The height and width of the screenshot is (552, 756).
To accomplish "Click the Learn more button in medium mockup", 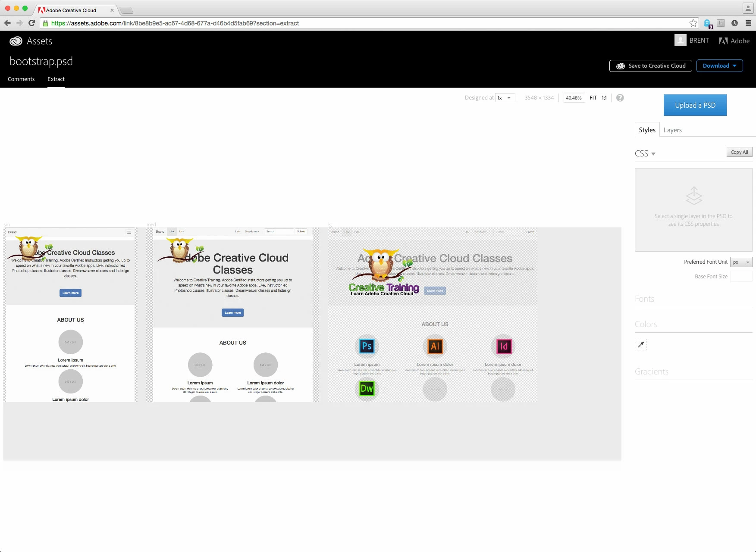I will tap(233, 312).
